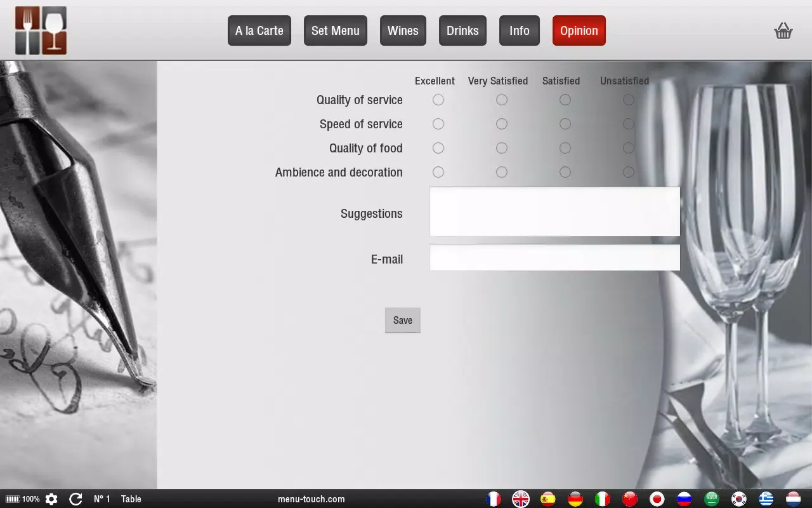Viewport: 812px width, 508px height.
Task: Click the refresh arrow icon
Action: tap(75, 499)
